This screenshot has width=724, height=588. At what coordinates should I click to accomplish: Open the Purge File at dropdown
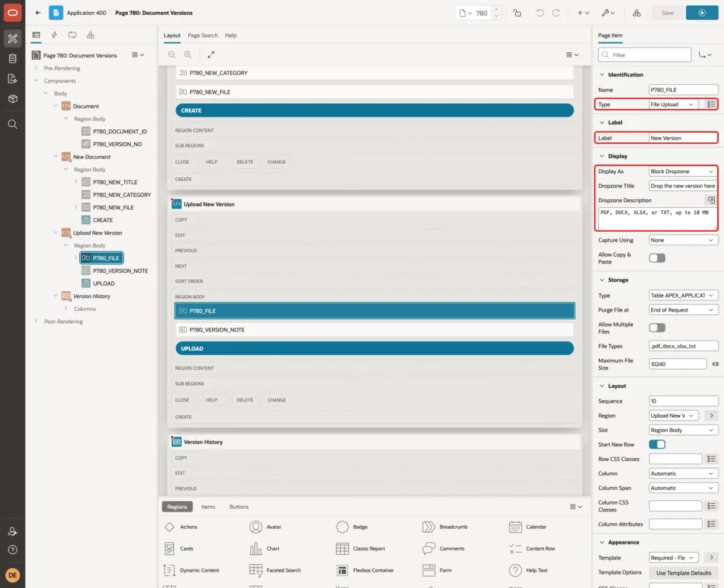click(684, 310)
